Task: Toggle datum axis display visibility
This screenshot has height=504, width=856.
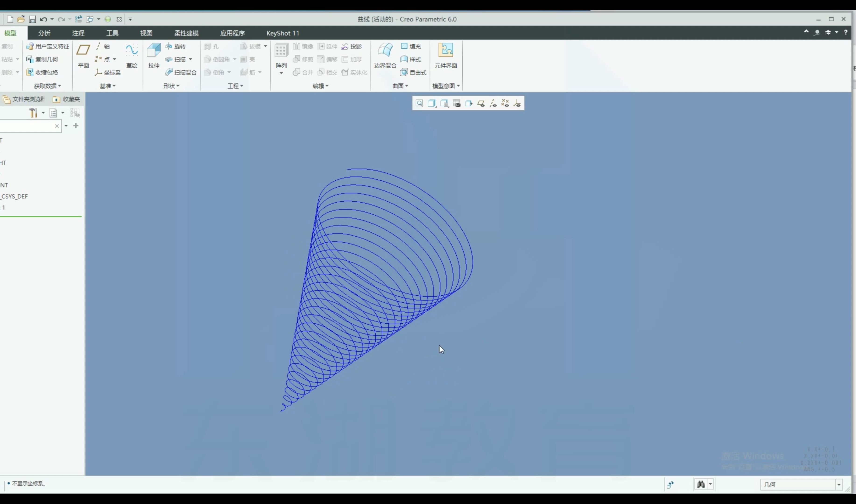Action: click(x=493, y=103)
